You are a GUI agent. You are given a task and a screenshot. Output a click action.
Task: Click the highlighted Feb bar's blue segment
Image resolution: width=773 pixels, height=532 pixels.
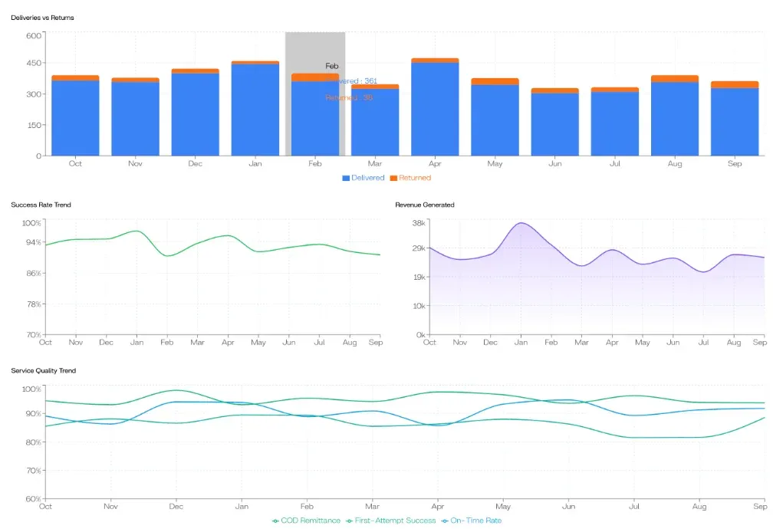(x=315, y=119)
